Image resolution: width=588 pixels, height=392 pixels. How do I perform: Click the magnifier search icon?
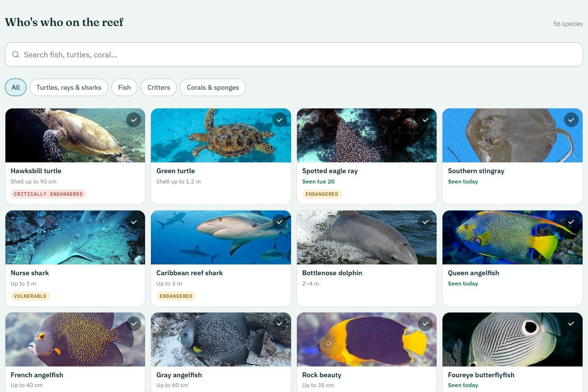pos(16,54)
